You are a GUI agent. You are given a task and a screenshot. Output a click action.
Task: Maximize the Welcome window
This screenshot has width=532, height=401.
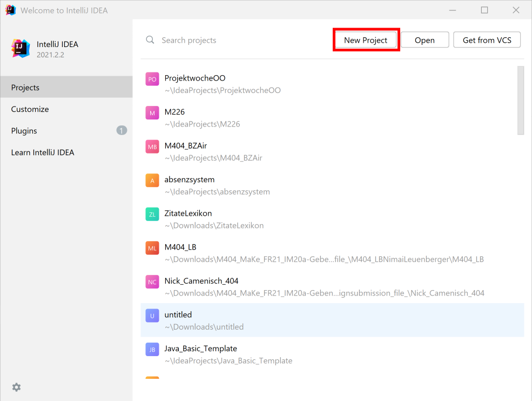coord(484,10)
